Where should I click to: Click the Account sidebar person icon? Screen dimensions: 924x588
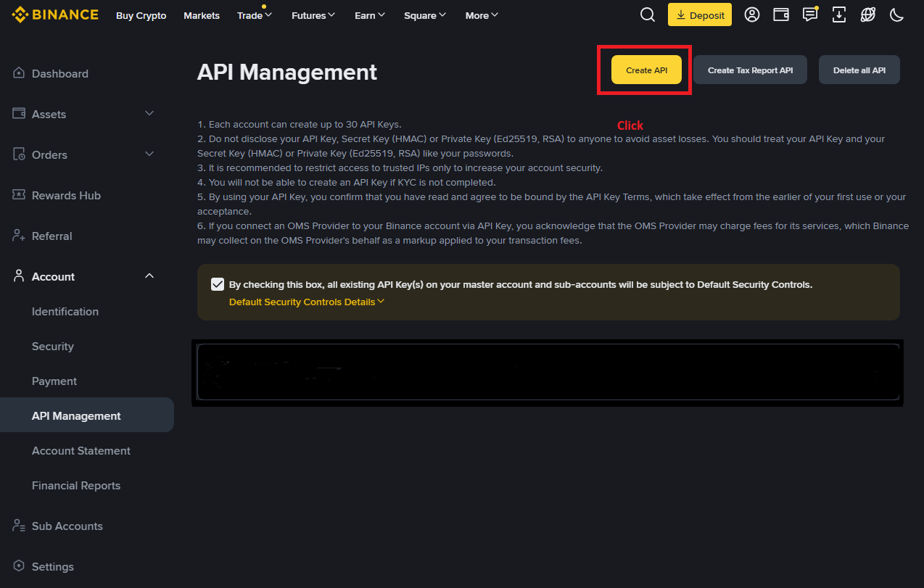point(19,276)
